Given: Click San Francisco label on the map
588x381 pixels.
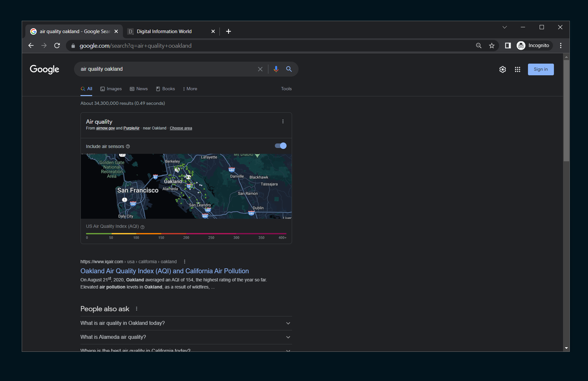Looking at the screenshot, I should coord(138,190).
